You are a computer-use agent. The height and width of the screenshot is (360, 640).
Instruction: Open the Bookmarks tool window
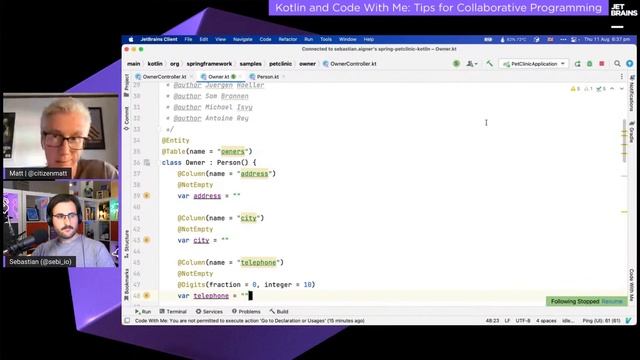(x=127, y=284)
